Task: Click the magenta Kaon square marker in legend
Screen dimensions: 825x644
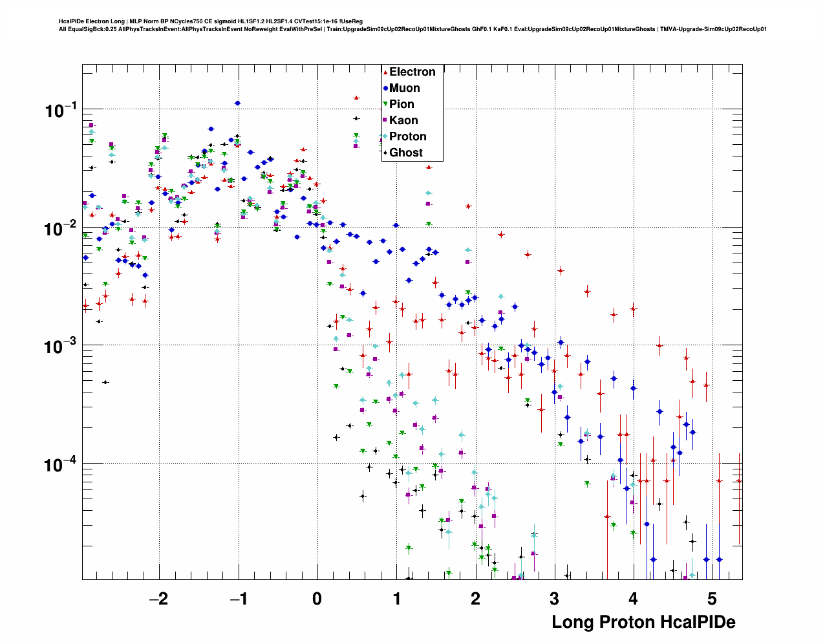Action: coord(385,120)
